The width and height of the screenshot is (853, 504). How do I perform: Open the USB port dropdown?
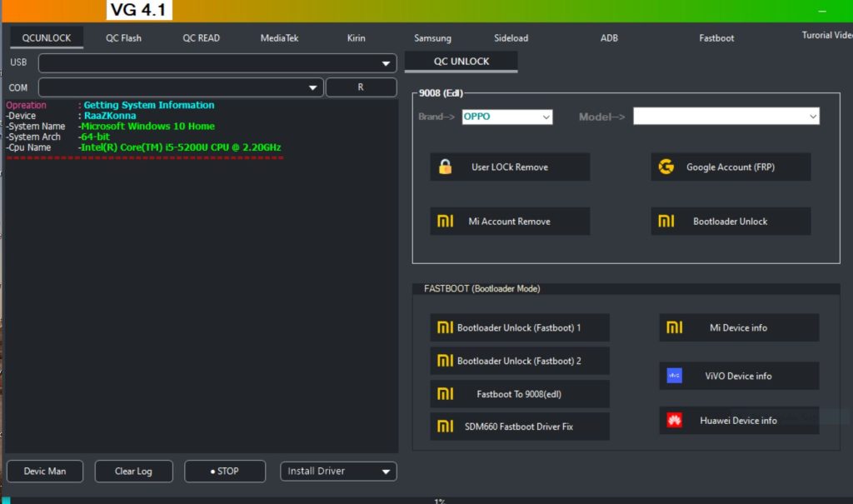click(217, 63)
